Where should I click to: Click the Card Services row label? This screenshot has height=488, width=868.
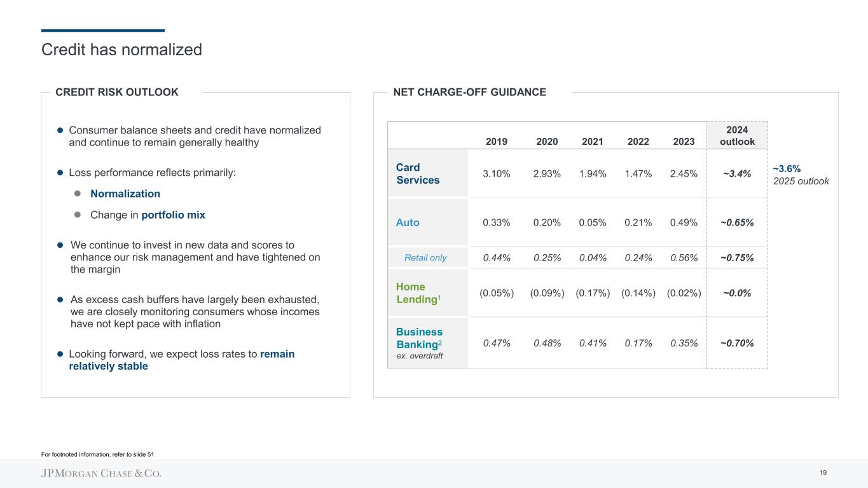click(x=418, y=173)
